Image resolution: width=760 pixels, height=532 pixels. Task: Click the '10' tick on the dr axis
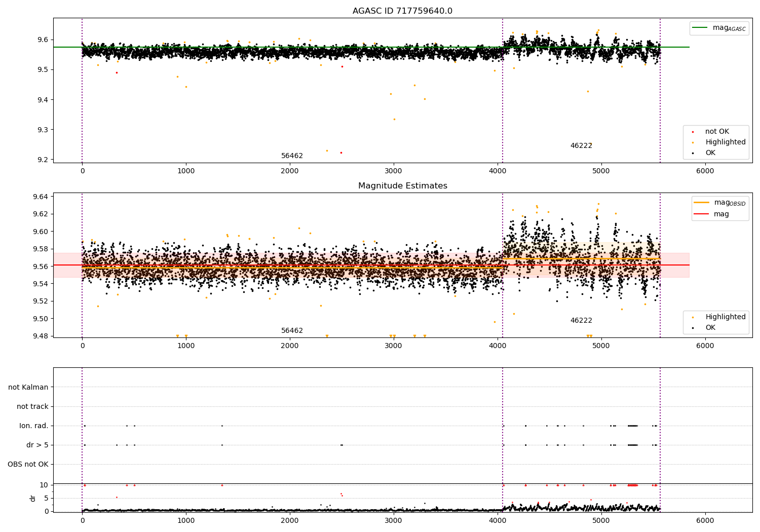[x=44, y=485]
